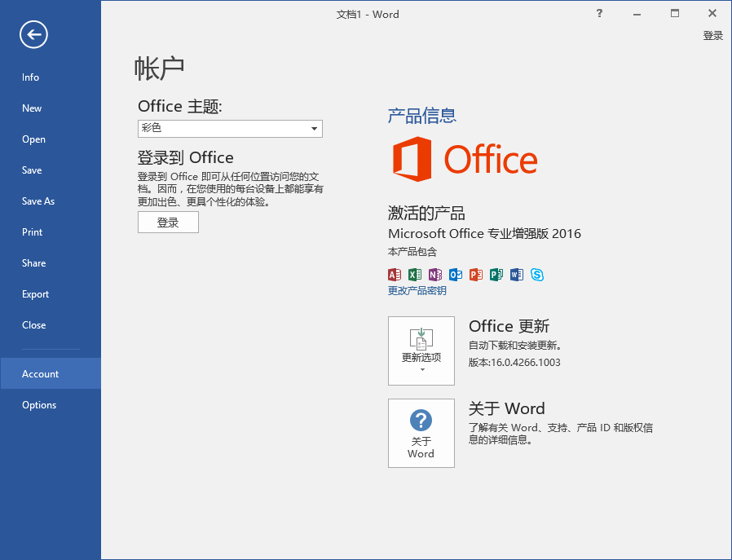Viewport: 732px width, 560px height.
Task: Click the Skype for Business icon
Action: click(x=537, y=275)
